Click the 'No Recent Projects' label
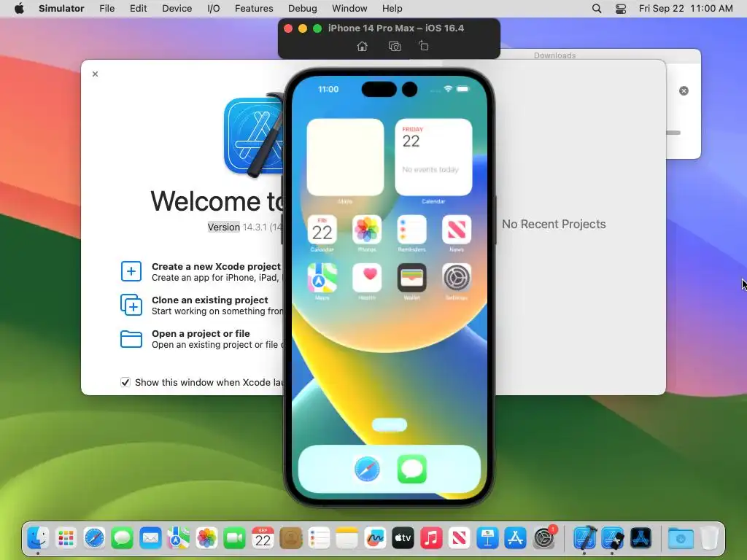This screenshot has height=560, width=747. (554, 224)
